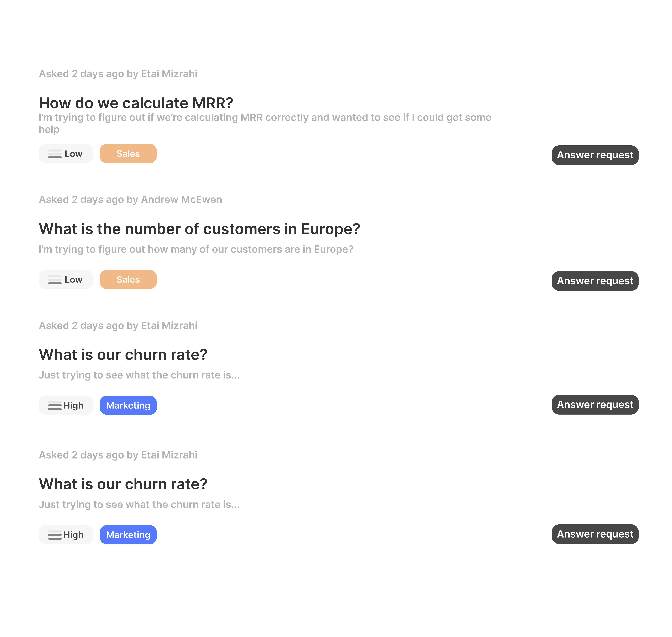Click the priority bars icon on the MRR question
Viewport: 672px width, 637px height.
point(55,154)
